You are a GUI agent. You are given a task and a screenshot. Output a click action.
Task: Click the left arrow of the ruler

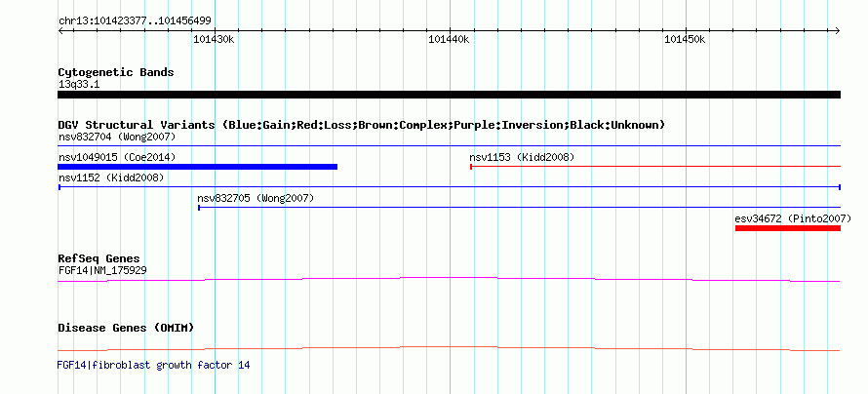click(x=60, y=30)
